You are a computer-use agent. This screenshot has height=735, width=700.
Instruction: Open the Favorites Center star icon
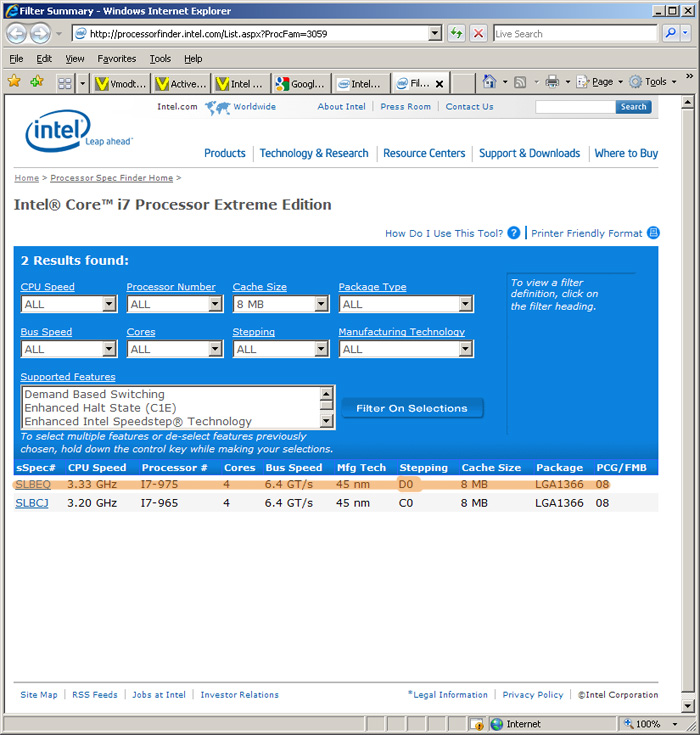(x=15, y=82)
